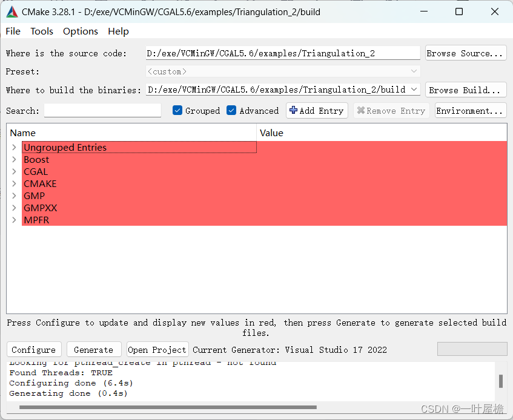Click the 'Generating done (0.4s)' log line
Viewport: 513px width, 420px height.
click(x=68, y=393)
